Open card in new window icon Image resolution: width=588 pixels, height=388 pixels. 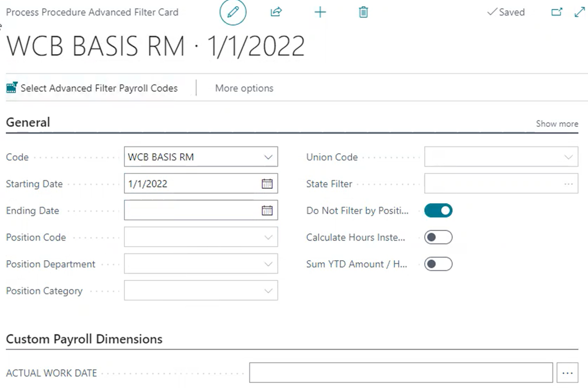coord(556,12)
